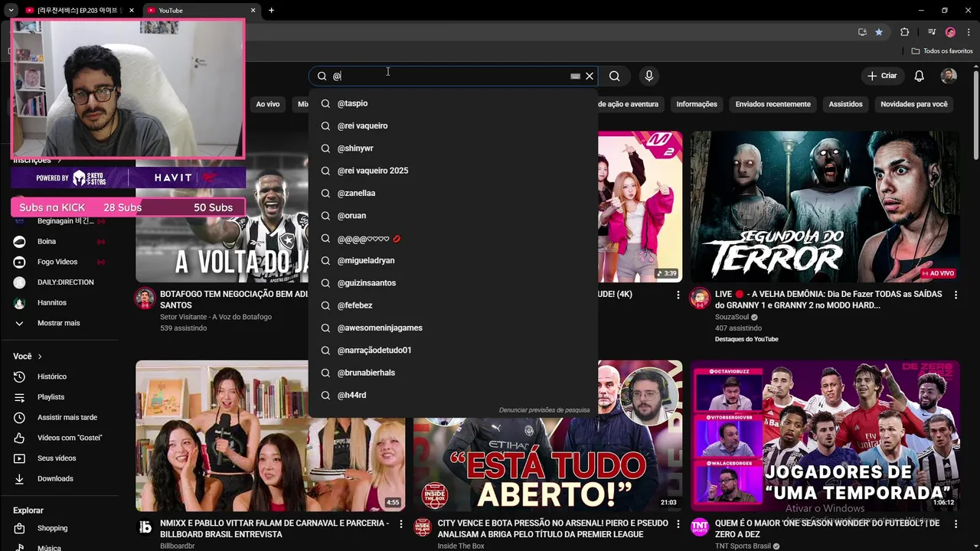
Task: Select the Ao vivo filter chip
Action: pos(268,104)
